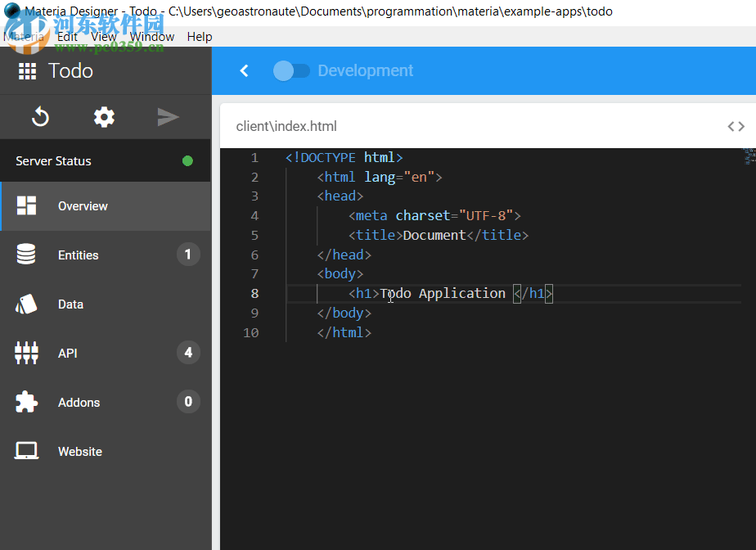
Task: Click the apps grid icon beside Todo
Action: [27, 71]
